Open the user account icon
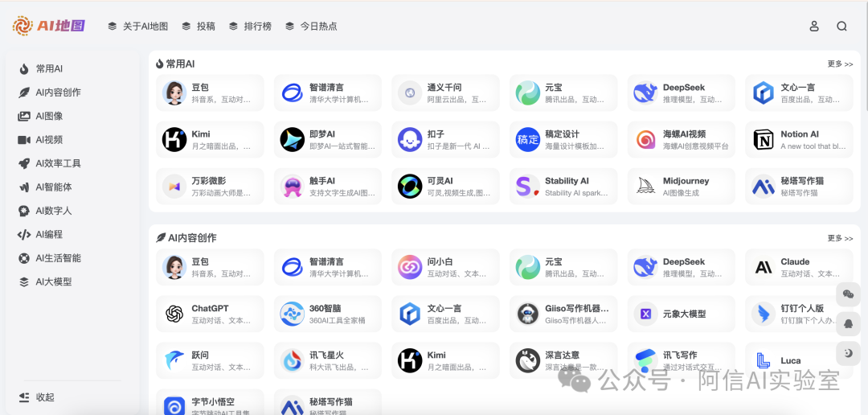Image resolution: width=868 pixels, height=415 pixels. (x=813, y=26)
